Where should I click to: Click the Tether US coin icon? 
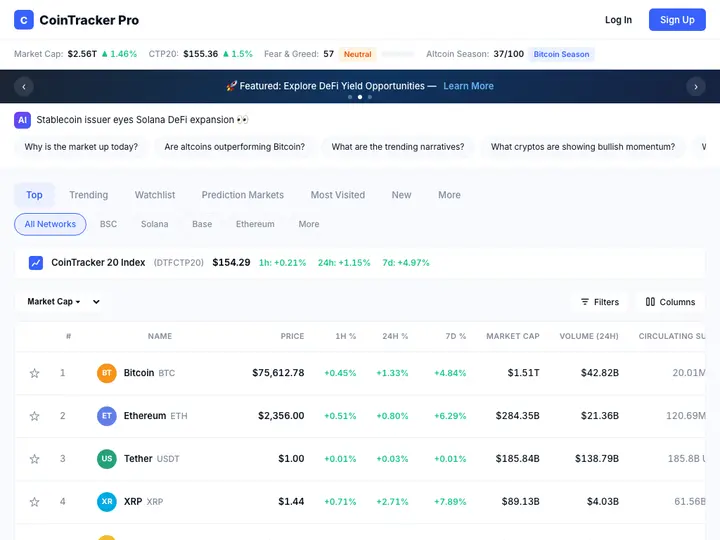(x=107, y=459)
